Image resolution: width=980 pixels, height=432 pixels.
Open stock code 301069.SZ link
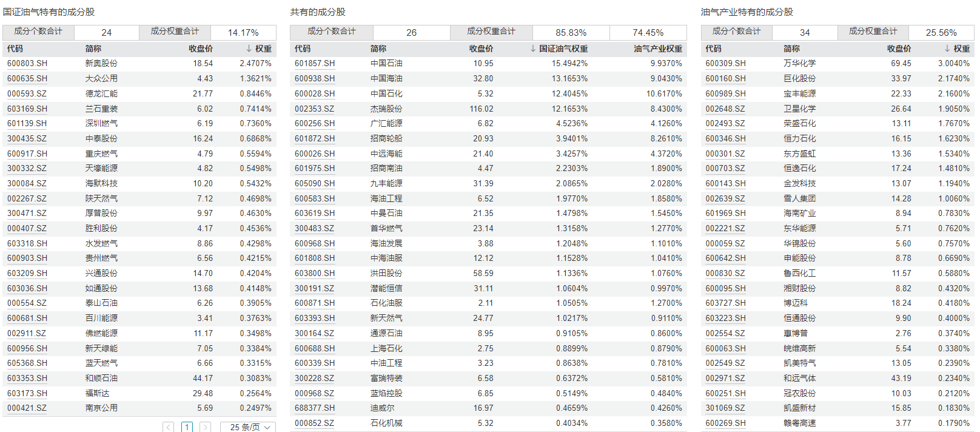[x=726, y=408]
